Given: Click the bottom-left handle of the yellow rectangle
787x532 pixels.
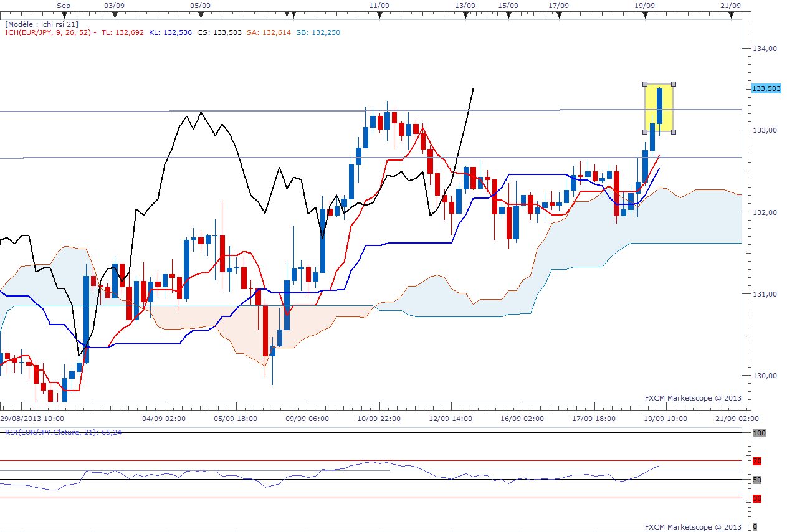Looking at the screenshot, I should point(645,131).
